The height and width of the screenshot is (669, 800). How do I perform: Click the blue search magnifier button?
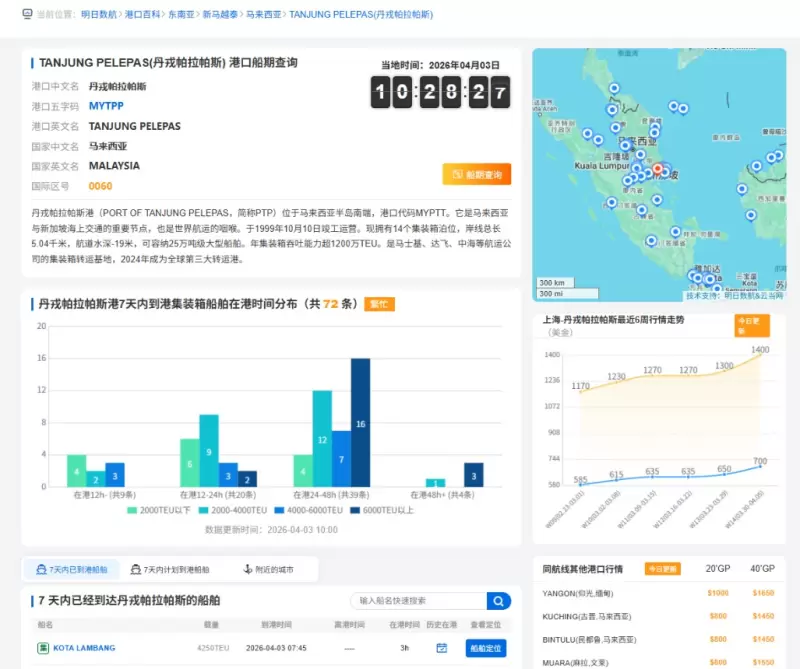click(x=499, y=601)
